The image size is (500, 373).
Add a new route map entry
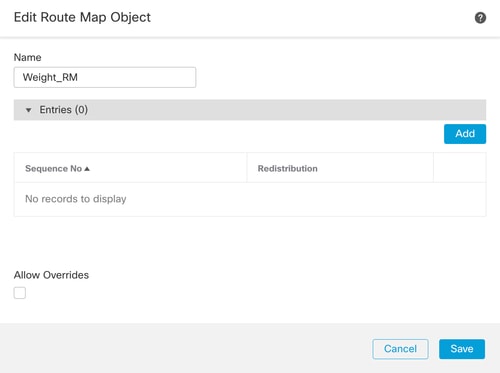(465, 134)
